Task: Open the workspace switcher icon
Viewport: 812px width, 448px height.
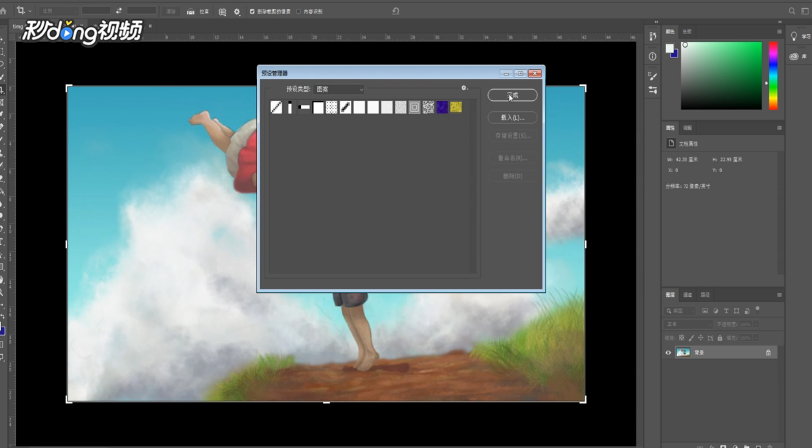Action: pos(806,11)
